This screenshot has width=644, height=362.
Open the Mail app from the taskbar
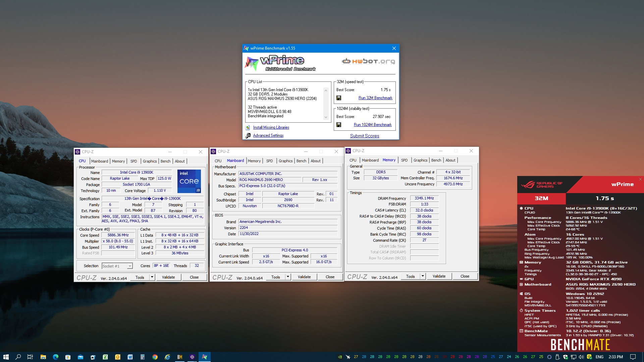pyautogui.click(x=80, y=357)
